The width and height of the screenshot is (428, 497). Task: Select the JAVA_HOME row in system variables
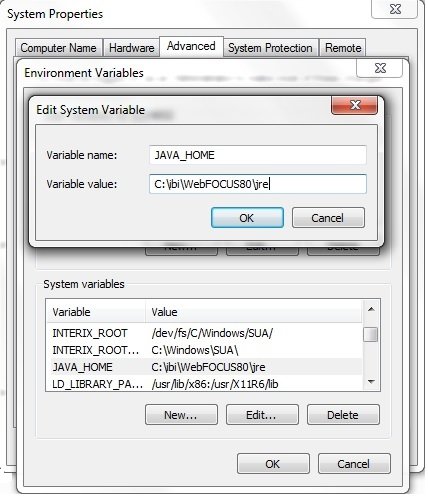coord(204,367)
